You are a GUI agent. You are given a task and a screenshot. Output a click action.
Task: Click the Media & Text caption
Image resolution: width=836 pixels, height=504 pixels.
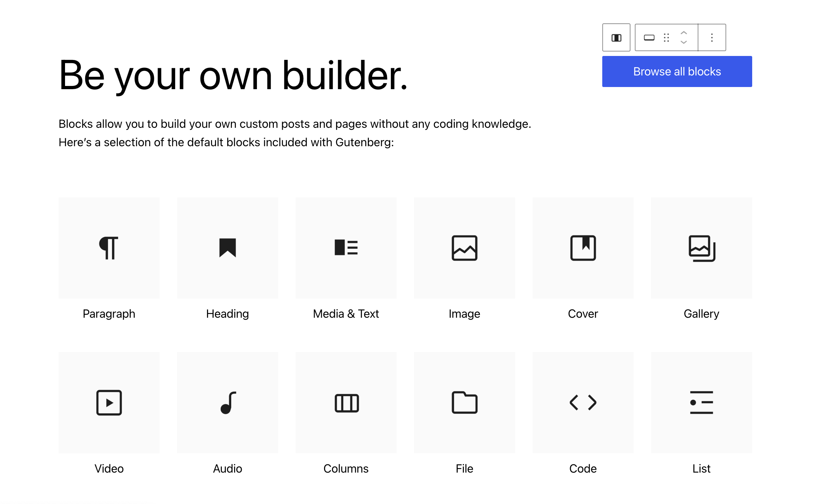tap(346, 314)
